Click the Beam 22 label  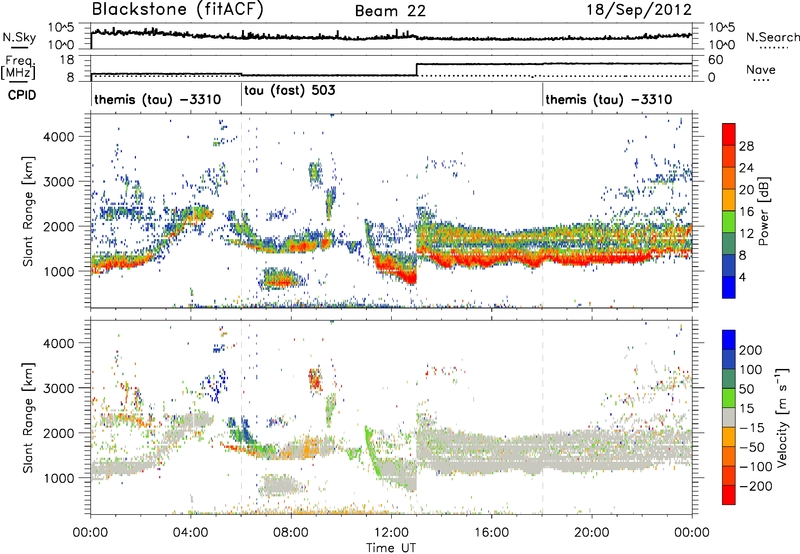390,11
